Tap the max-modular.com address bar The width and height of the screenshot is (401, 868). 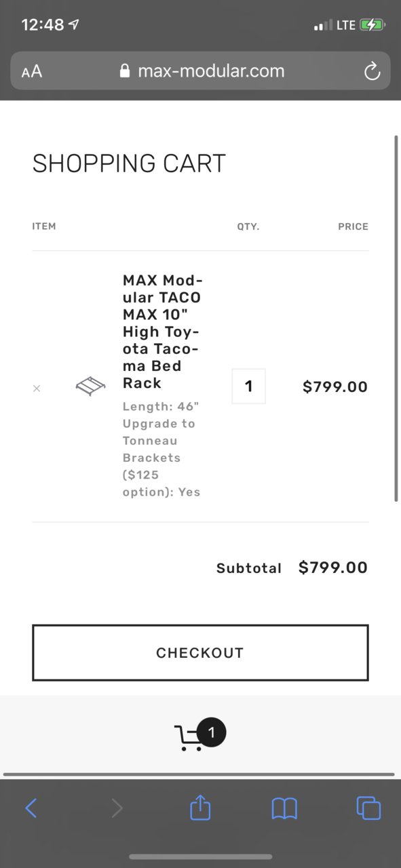click(x=200, y=71)
